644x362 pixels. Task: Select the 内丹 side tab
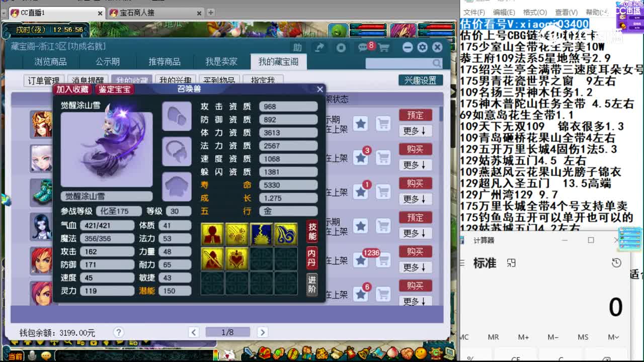pos(312,258)
